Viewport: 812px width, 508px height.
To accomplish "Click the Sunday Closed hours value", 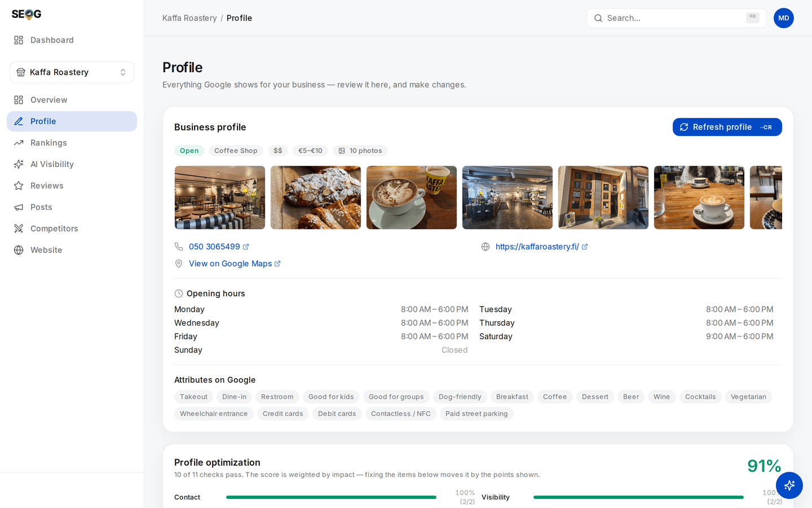I will click(454, 350).
